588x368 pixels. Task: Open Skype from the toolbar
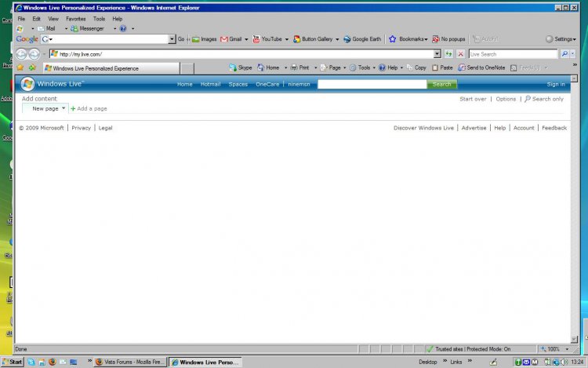click(x=241, y=67)
